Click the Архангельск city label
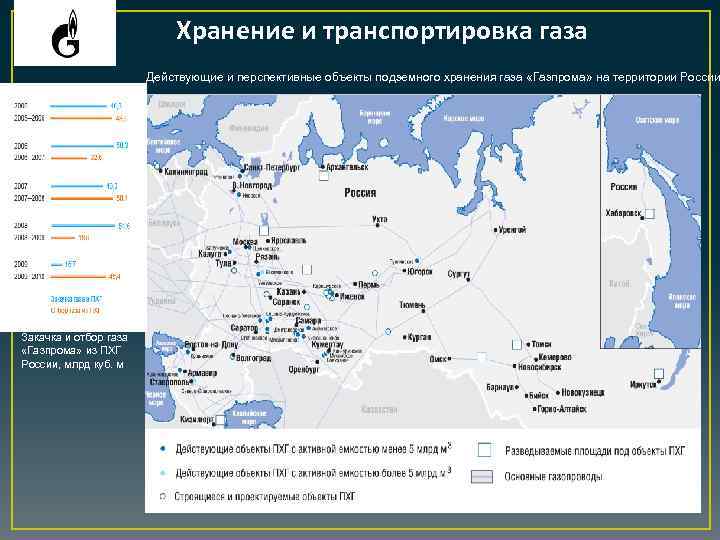 click(347, 167)
